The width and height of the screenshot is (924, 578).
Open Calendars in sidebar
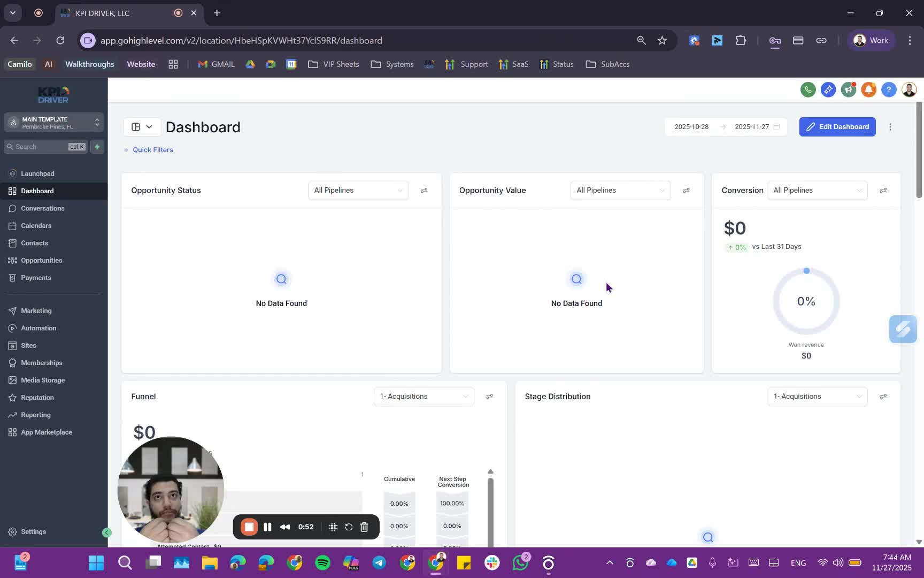pyautogui.click(x=53, y=226)
